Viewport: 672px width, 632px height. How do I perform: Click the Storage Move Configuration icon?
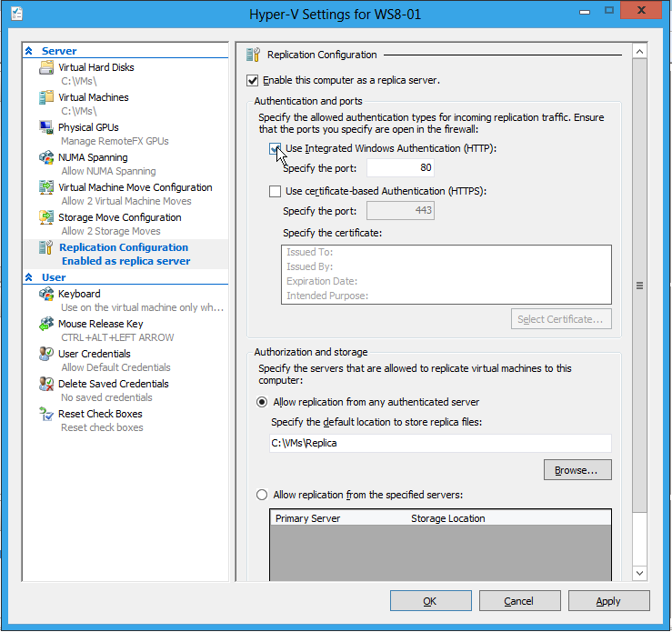(46, 217)
